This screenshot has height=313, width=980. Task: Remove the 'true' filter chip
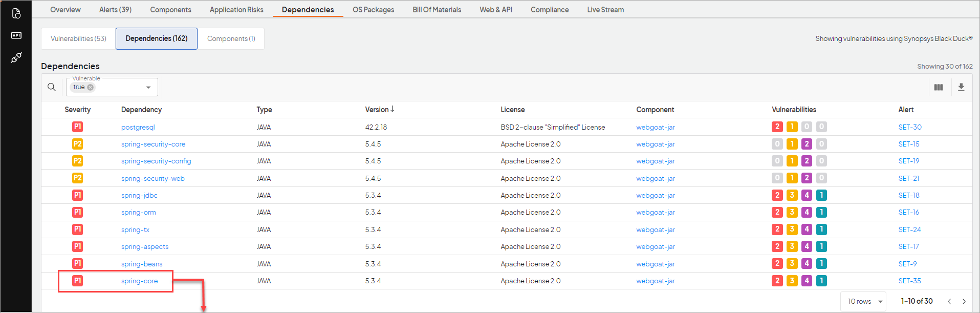pos(91,87)
